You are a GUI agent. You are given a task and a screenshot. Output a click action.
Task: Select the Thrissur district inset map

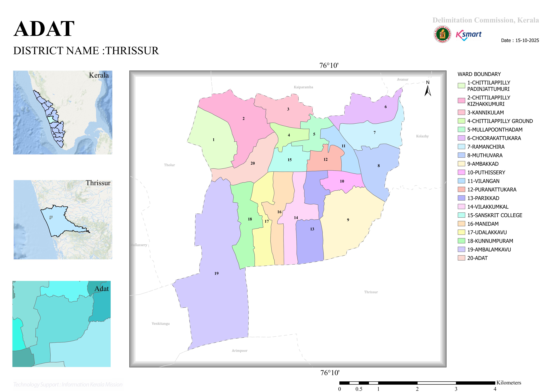pos(63,220)
